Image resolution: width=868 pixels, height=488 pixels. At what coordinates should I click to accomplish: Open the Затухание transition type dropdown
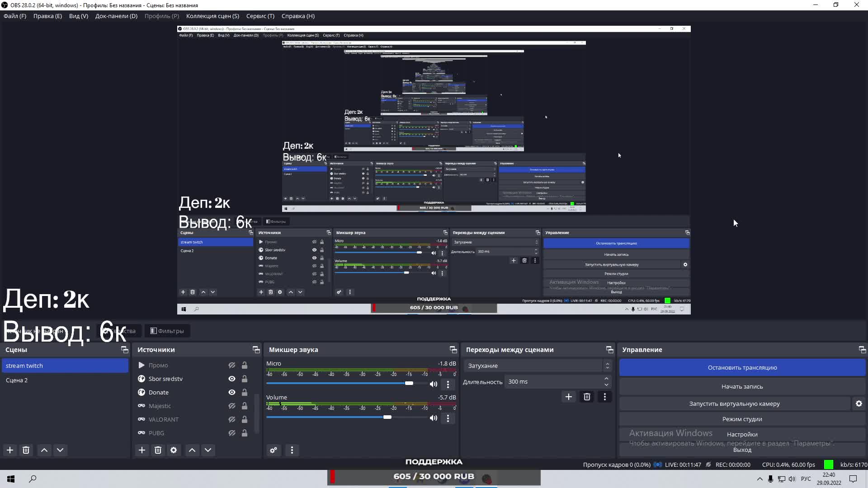coord(538,366)
